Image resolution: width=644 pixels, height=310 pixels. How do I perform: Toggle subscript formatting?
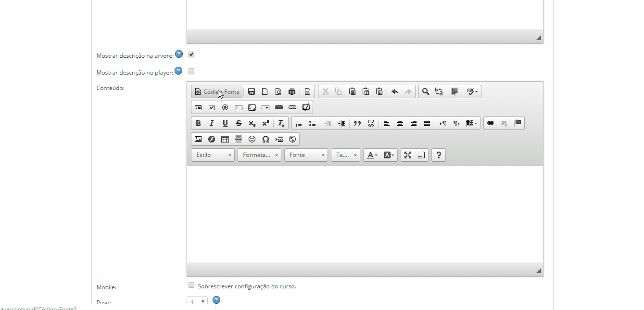coord(252,123)
